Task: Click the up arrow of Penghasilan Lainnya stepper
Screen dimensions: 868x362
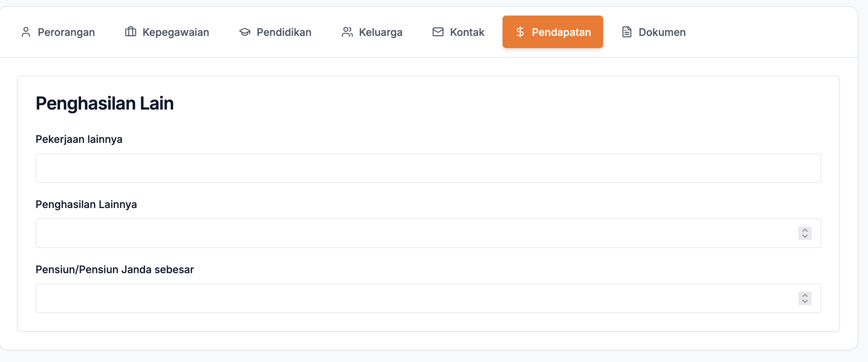Action: pos(804,230)
